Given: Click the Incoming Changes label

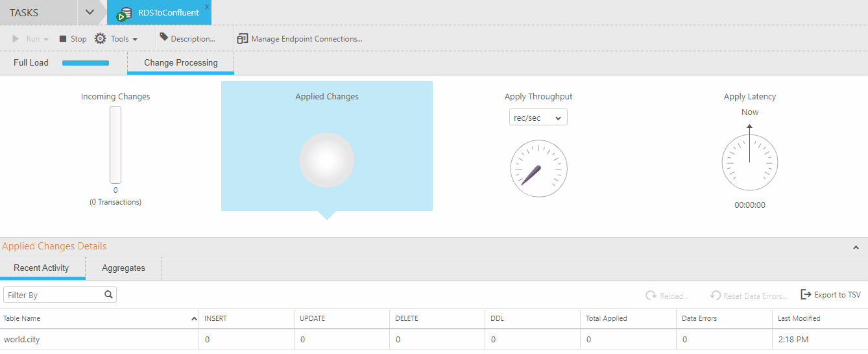Looking at the screenshot, I should click(115, 97).
